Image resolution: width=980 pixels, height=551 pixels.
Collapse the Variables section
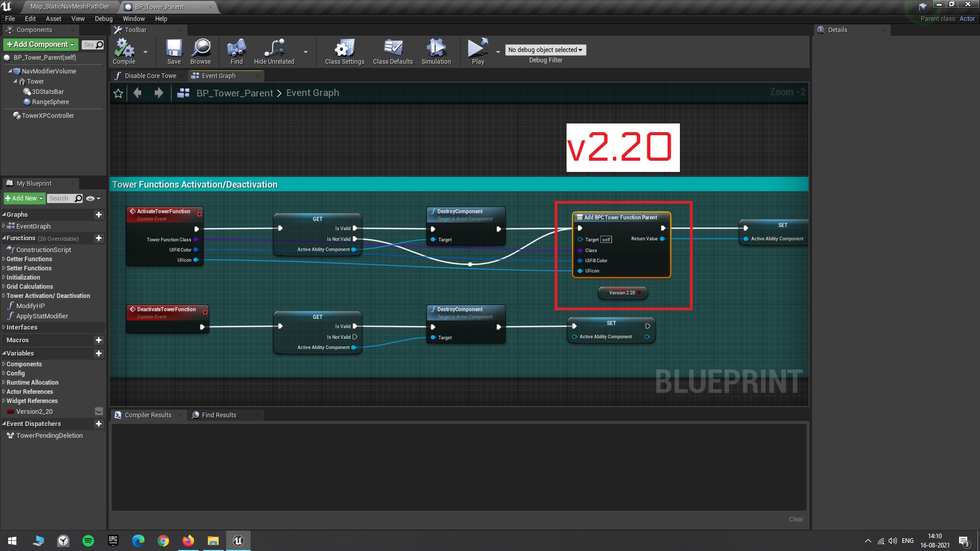pyautogui.click(x=4, y=353)
